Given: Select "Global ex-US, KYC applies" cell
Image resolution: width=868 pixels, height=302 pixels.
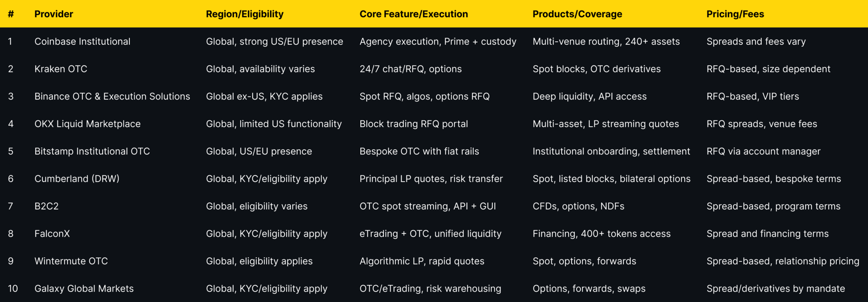Looking at the screenshot, I should point(264,96).
